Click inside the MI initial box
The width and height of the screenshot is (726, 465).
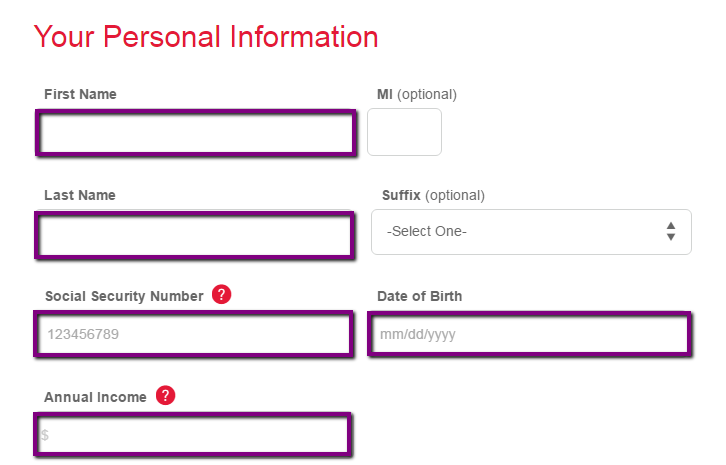(404, 132)
